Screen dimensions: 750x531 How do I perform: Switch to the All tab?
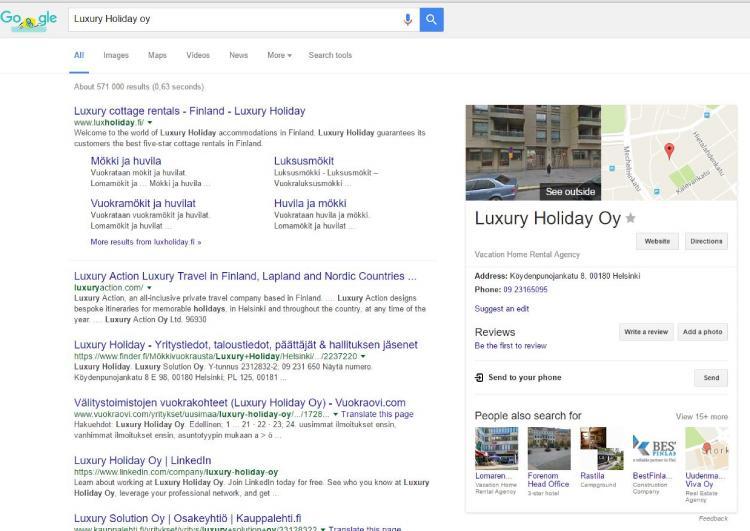tap(79, 55)
